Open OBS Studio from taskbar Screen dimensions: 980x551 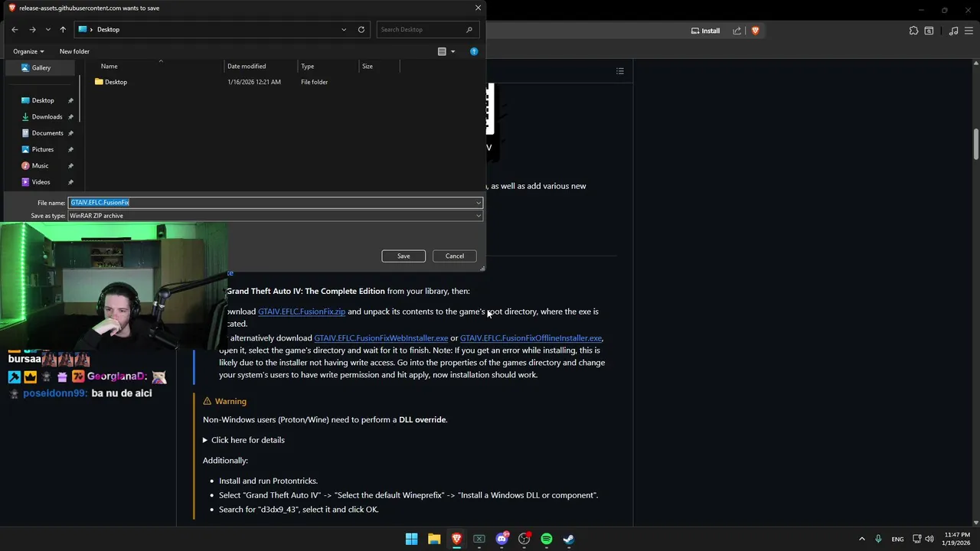[x=524, y=539]
